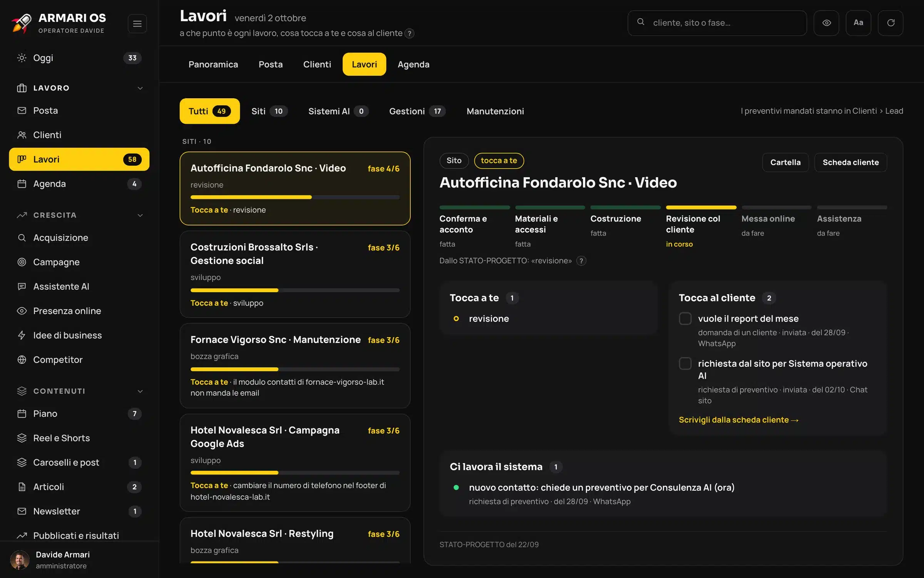Viewport: 924px width, 578px height.
Task: Click the 'Revisione col cliente' phase bar
Action: (701, 208)
